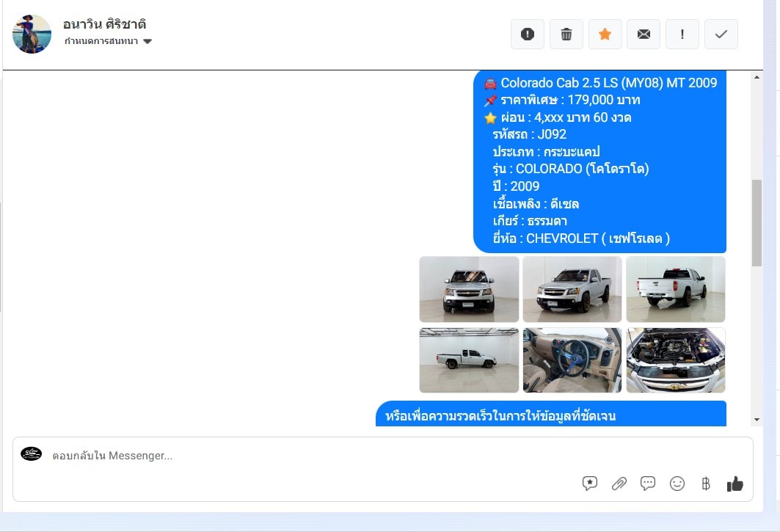The image size is (780, 532).
Task: Click the เชื้อเพลิง : ดีเซล line
Action: point(536,203)
